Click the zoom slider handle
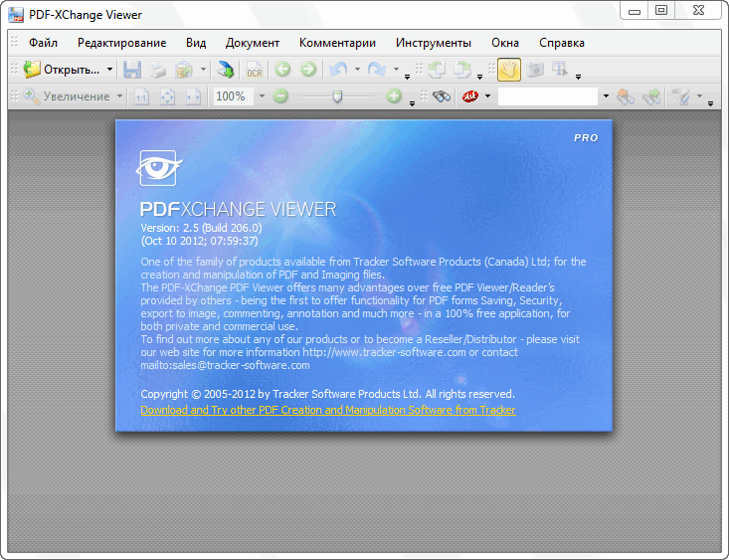The height and width of the screenshot is (560, 729). pyautogui.click(x=337, y=96)
